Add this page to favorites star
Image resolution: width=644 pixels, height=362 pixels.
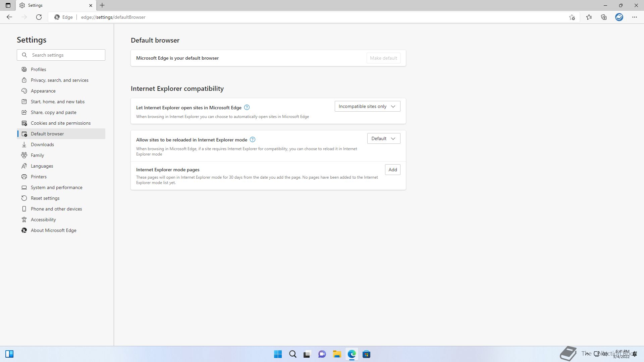[572, 17]
